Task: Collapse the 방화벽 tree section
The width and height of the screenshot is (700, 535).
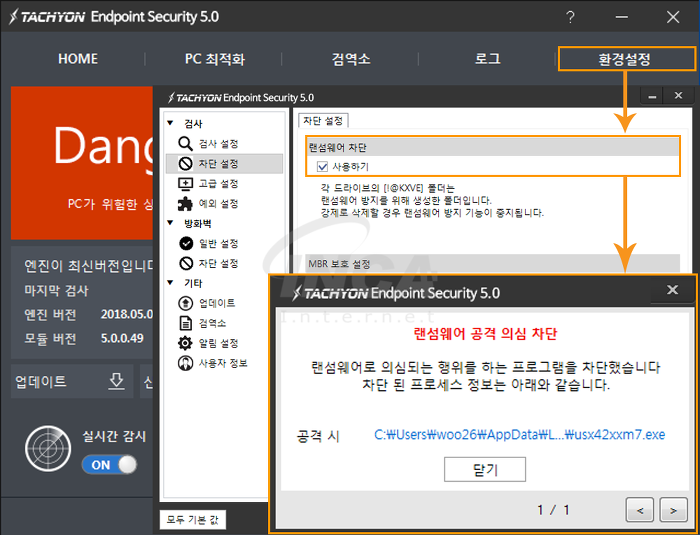Action: pyautogui.click(x=171, y=223)
